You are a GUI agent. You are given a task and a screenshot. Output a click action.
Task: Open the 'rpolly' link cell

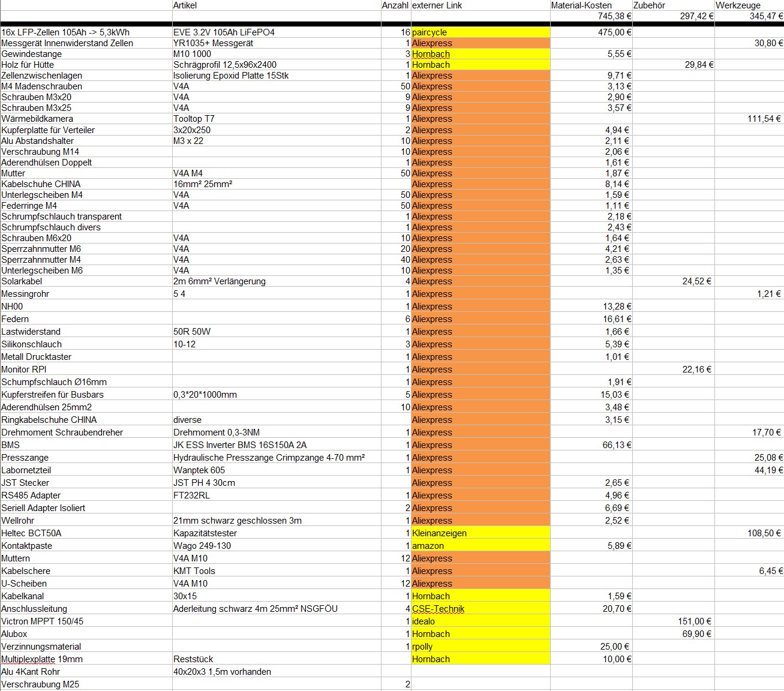[480, 647]
